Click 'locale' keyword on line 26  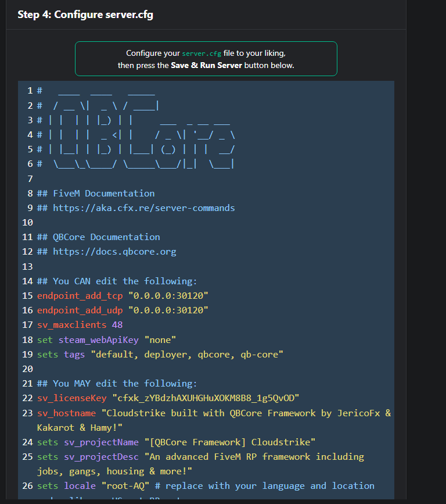click(x=80, y=486)
